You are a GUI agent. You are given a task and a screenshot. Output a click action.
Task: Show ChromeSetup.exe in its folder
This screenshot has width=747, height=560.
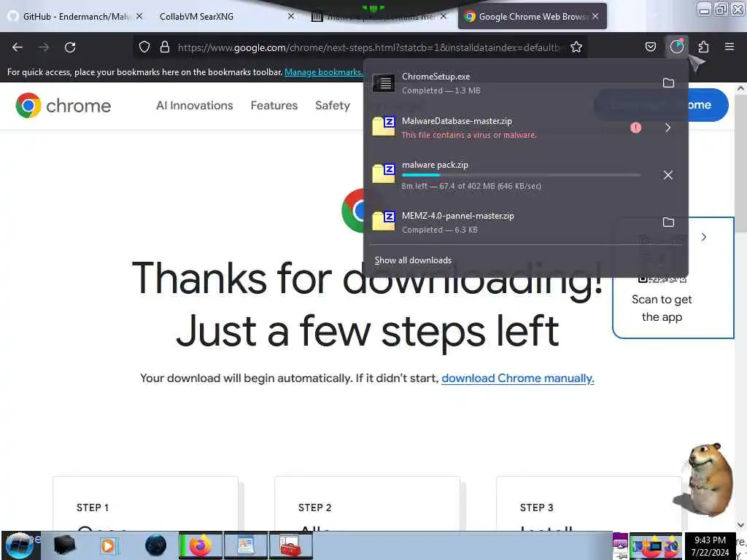click(x=668, y=83)
